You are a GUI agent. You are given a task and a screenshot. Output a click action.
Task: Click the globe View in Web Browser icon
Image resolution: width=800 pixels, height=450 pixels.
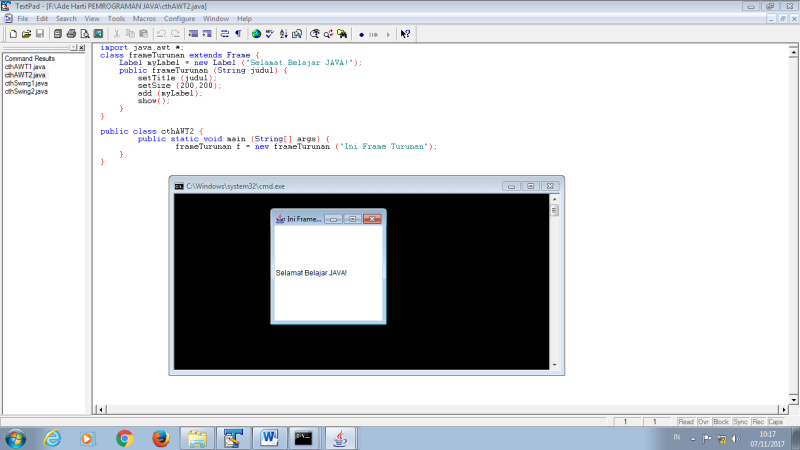point(256,34)
